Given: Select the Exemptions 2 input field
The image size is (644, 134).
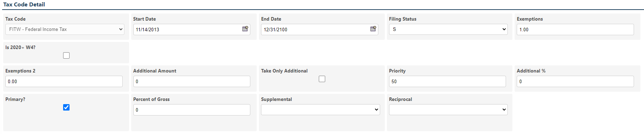Looking at the screenshot, I should tap(64, 81).
